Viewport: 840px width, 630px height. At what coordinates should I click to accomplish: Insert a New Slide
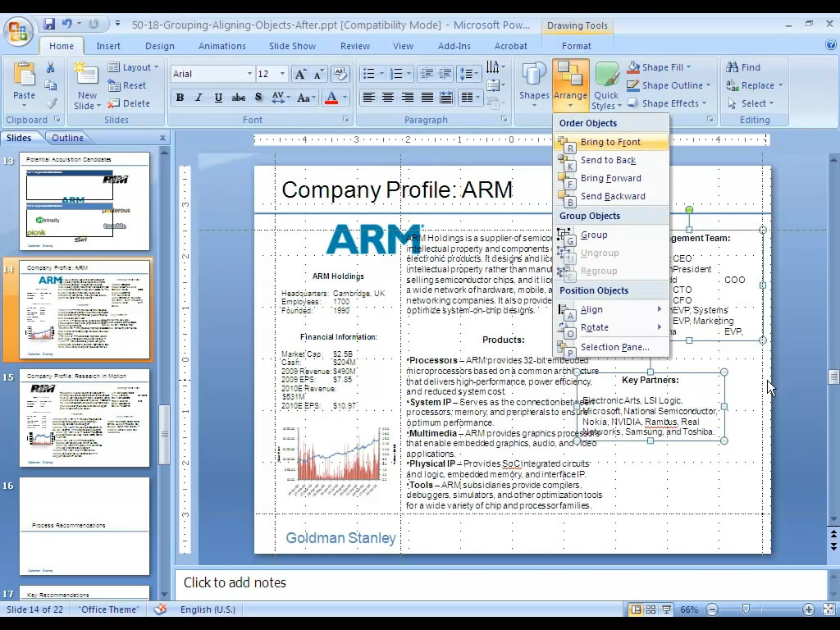[x=87, y=85]
